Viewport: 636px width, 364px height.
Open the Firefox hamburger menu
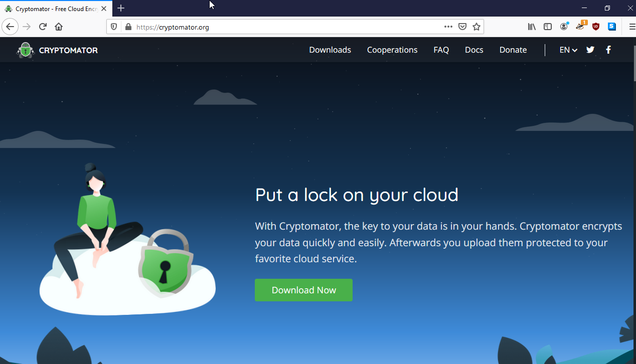click(x=631, y=27)
